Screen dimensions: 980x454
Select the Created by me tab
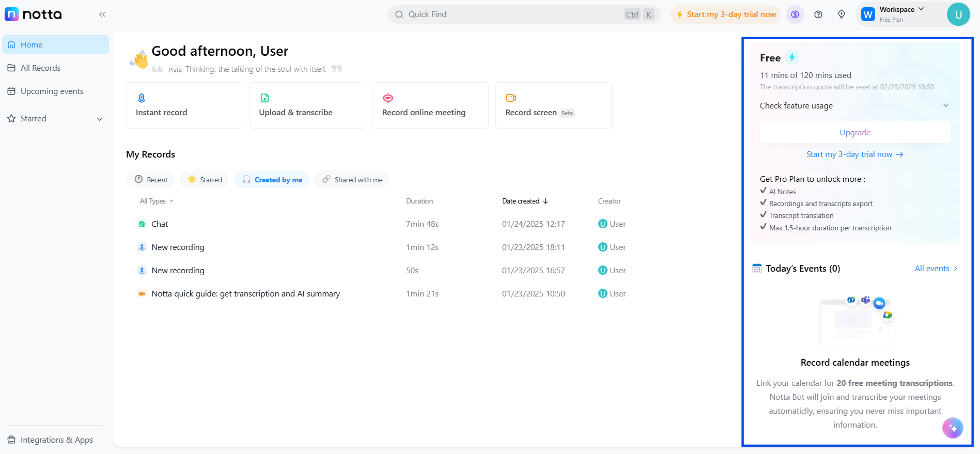pos(272,179)
